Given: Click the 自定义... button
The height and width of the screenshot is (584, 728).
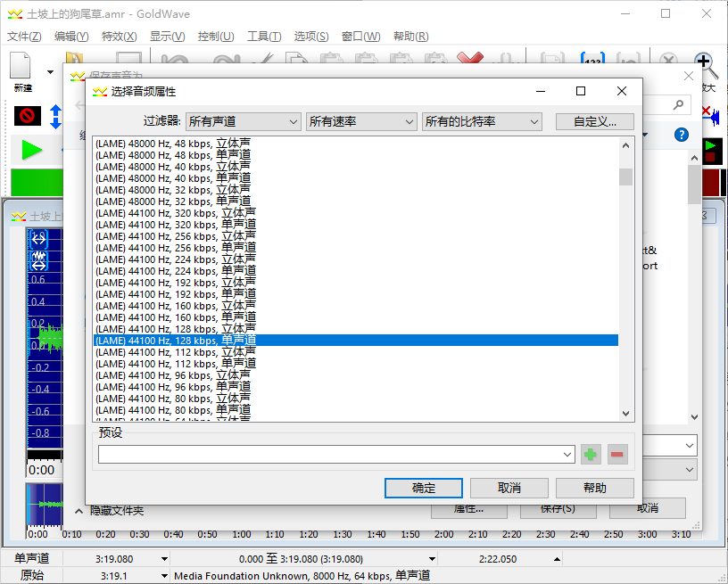Looking at the screenshot, I should pyautogui.click(x=594, y=121).
